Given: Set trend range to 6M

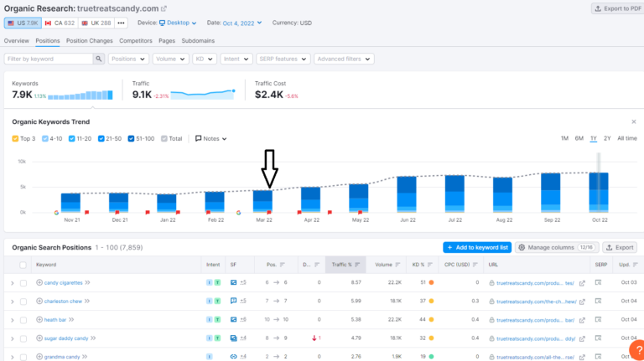Looking at the screenshot, I should coord(579,138).
